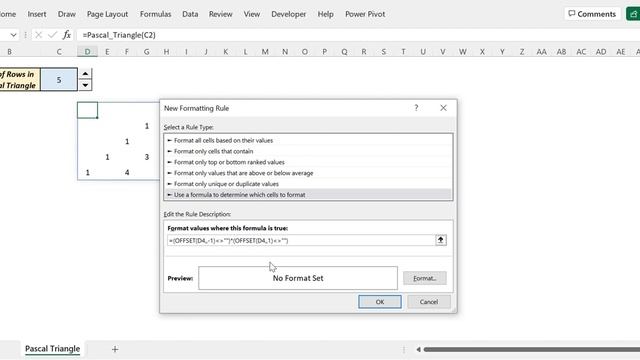The width and height of the screenshot is (640, 360).
Task: Select column C header
Action: point(59,52)
